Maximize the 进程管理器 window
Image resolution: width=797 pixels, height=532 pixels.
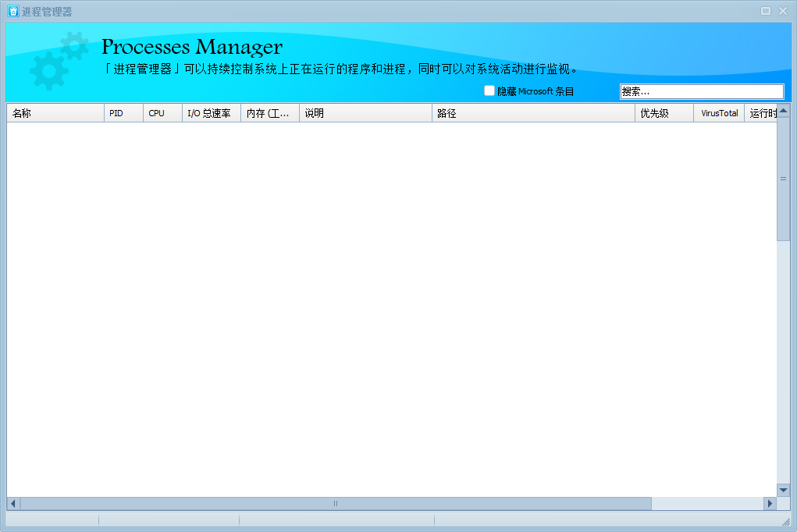[766, 11]
